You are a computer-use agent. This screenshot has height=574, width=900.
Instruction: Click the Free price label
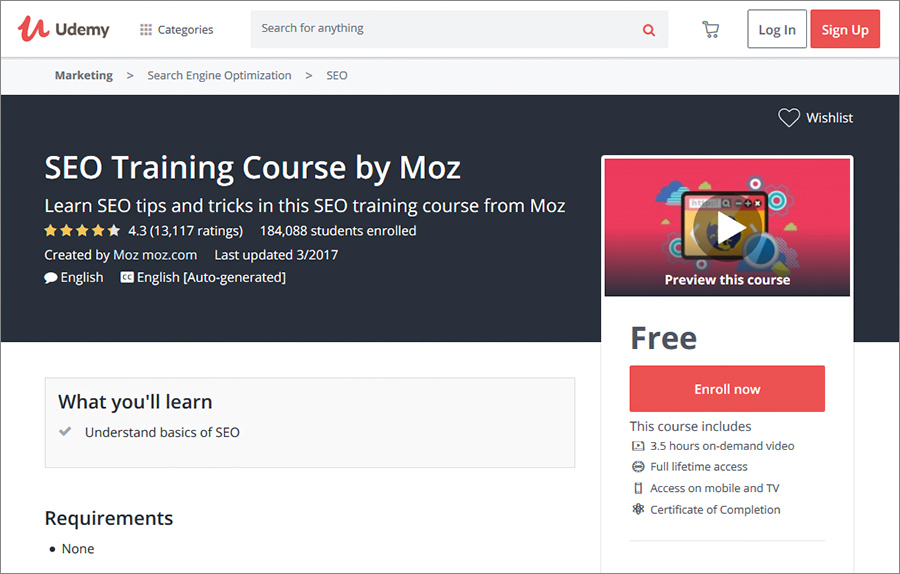click(x=664, y=338)
